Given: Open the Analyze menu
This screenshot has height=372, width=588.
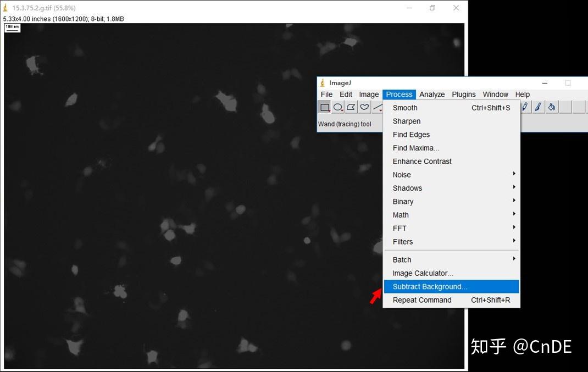Looking at the screenshot, I should click(x=432, y=94).
